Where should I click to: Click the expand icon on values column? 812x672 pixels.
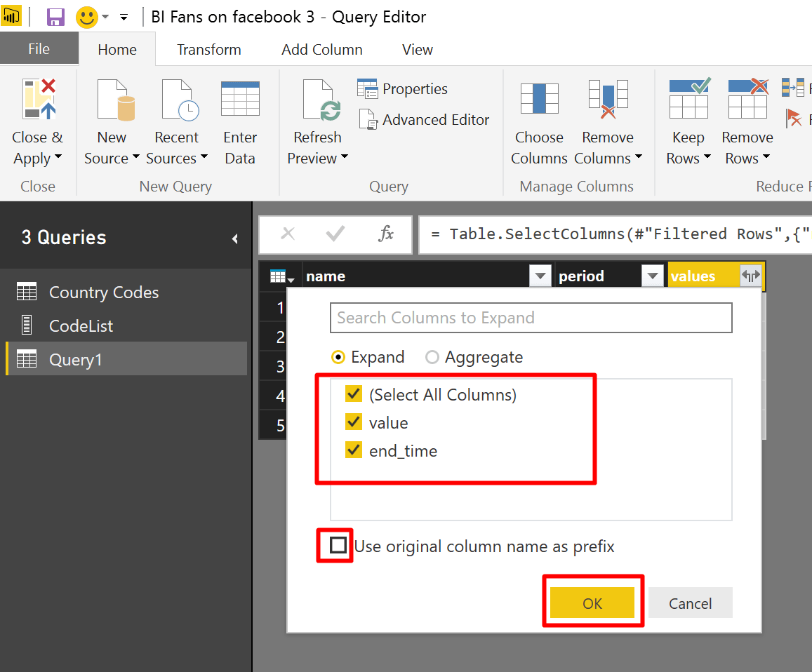coord(750,276)
